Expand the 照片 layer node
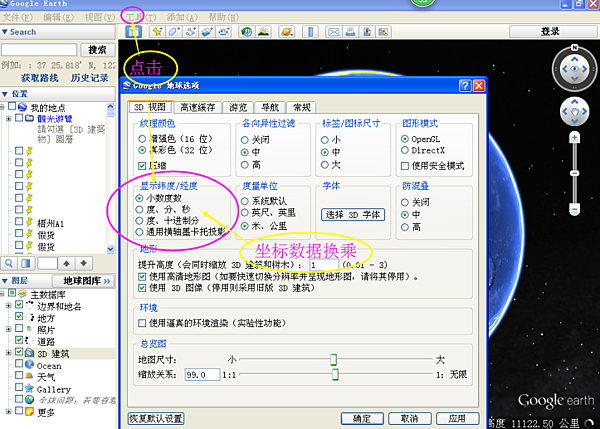600x429 pixels. [x=8, y=329]
